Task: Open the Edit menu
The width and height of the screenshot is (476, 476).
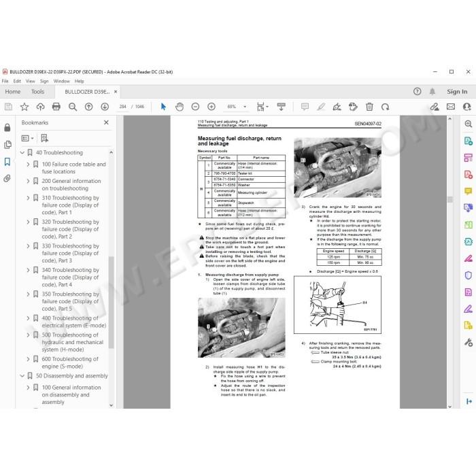Action: pyautogui.click(x=17, y=81)
